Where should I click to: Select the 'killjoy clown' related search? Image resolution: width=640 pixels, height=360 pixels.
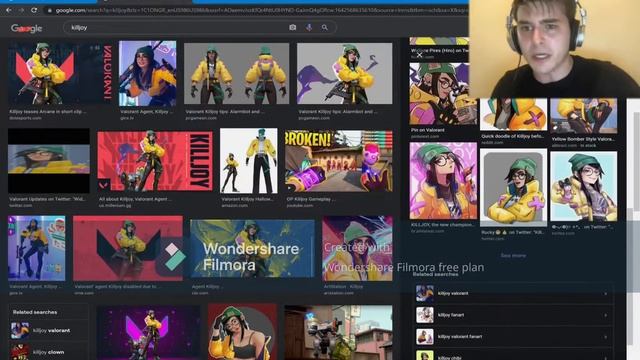(49, 352)
